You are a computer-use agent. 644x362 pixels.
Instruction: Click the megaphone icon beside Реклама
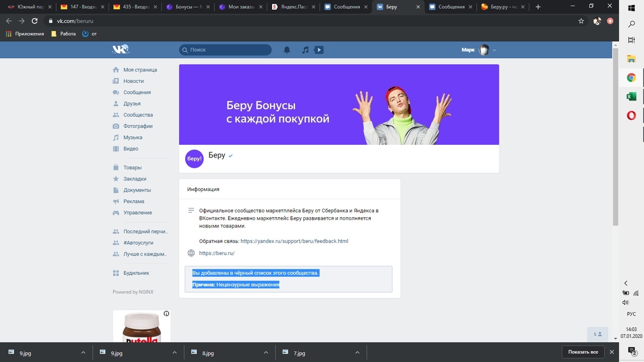(x=116, y=202)
